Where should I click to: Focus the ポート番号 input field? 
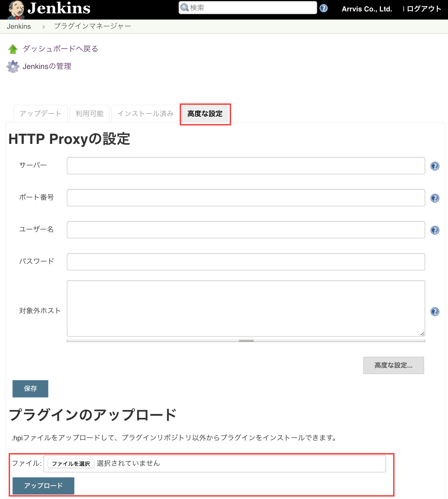[x=246, y=198]
